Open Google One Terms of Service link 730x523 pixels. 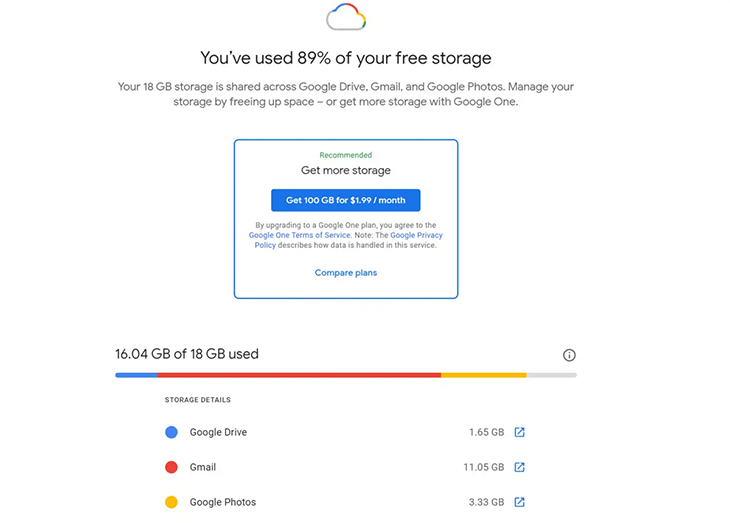pos(299,235)
